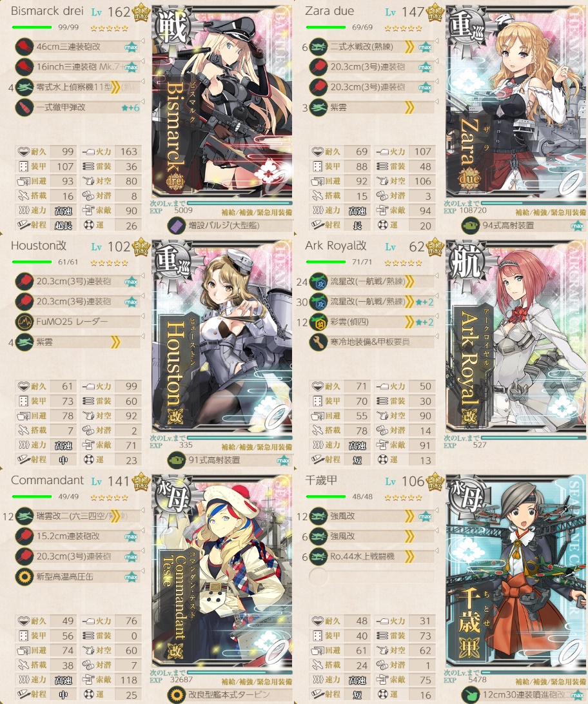This screenshot has width=588, height=704.
Task: Click Chitose's empty fourth equipment slot
Action: tap(372, 576)
